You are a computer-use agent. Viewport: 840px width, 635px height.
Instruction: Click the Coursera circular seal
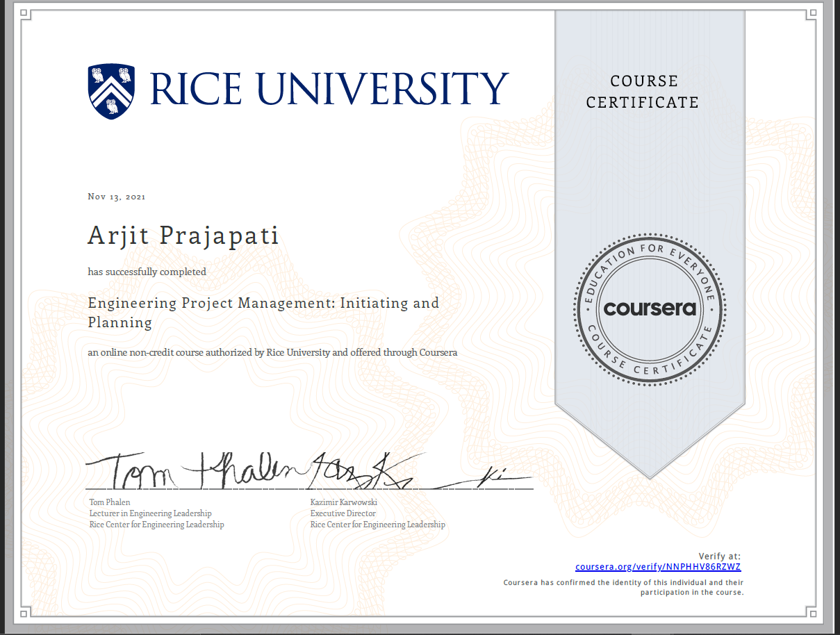649,308
